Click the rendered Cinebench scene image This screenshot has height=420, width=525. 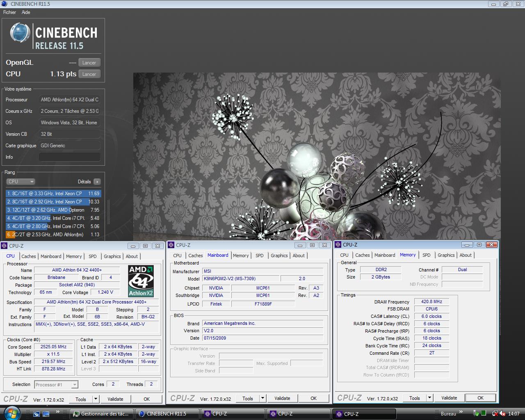317,156
